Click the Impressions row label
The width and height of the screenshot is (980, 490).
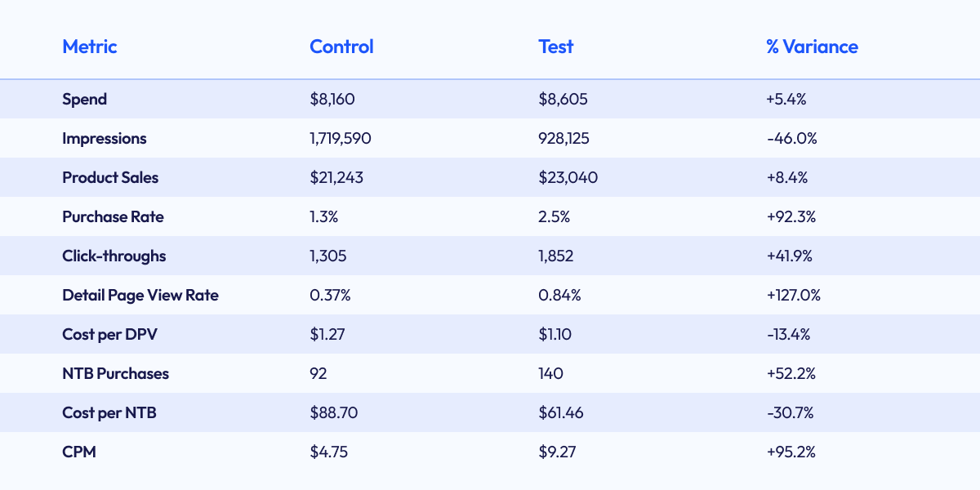click(x=105, y=139)
